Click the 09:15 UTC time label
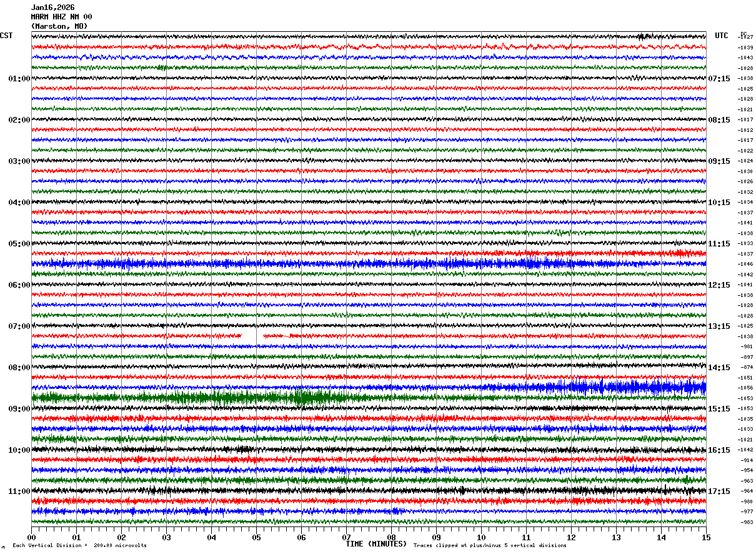This screenshot has height=554, width=756. pyautogui.click(x=719, y=161)
